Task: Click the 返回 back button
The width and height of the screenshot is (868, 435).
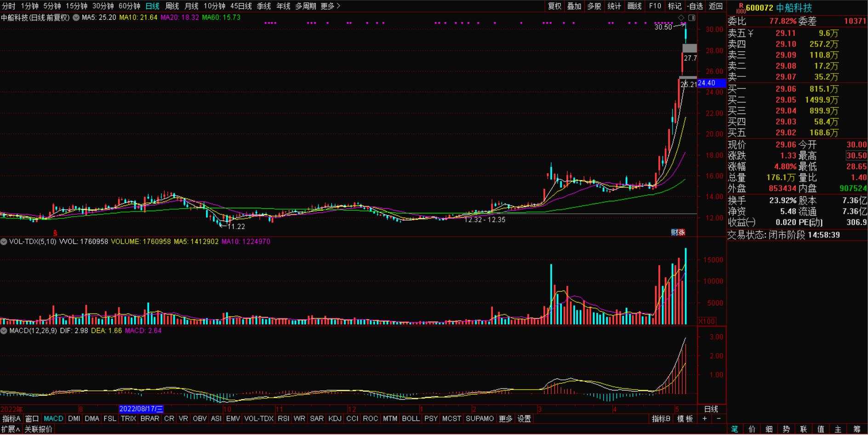Action: tap(716, 6)
